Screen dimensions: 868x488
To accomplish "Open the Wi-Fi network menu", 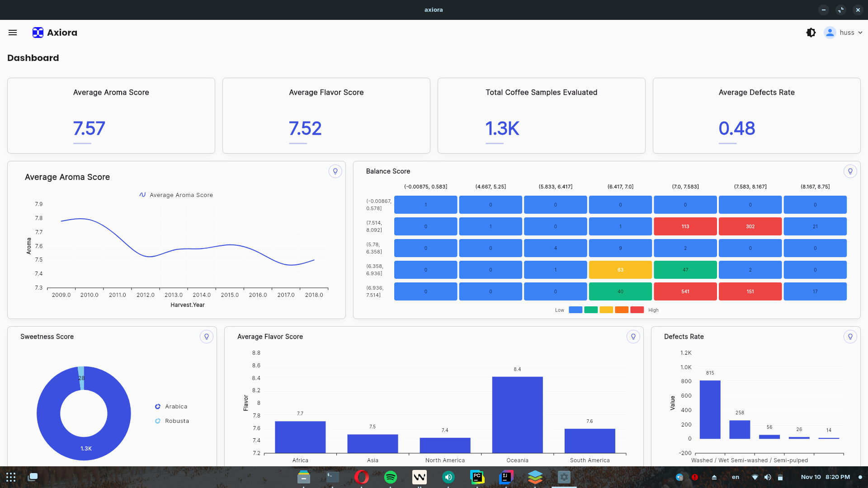I will pos(754,477).
